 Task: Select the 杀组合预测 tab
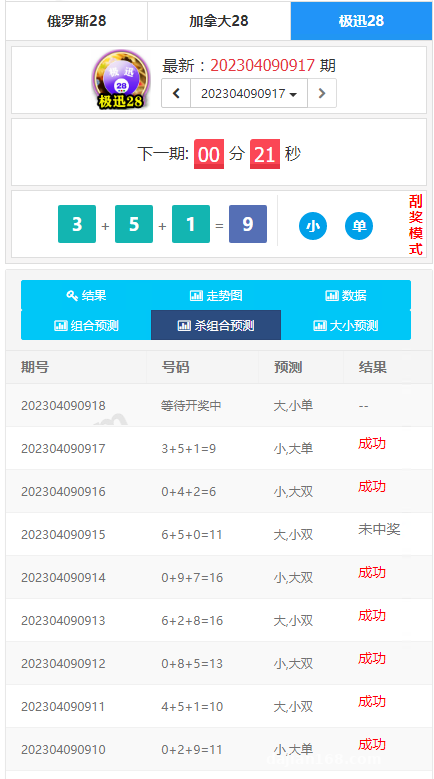click(x=216, y=325)
